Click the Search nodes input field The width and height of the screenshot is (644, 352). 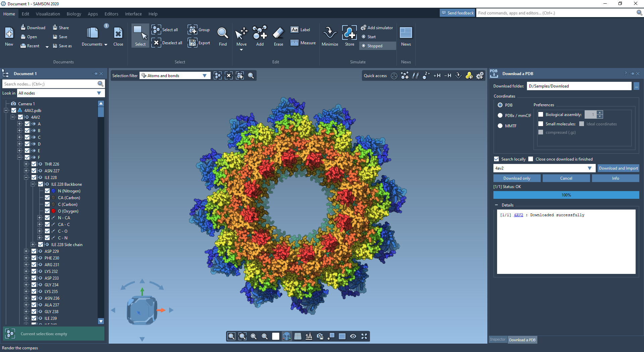50,84
